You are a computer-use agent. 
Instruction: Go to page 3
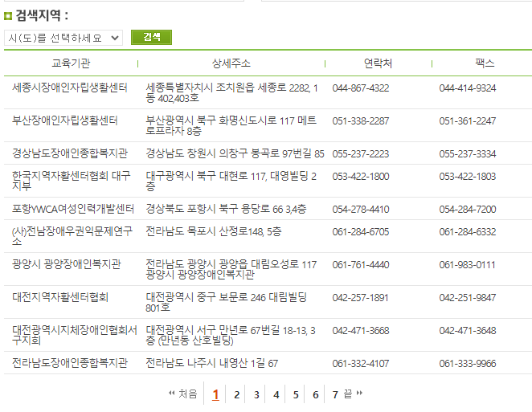(x=256, y=394)
